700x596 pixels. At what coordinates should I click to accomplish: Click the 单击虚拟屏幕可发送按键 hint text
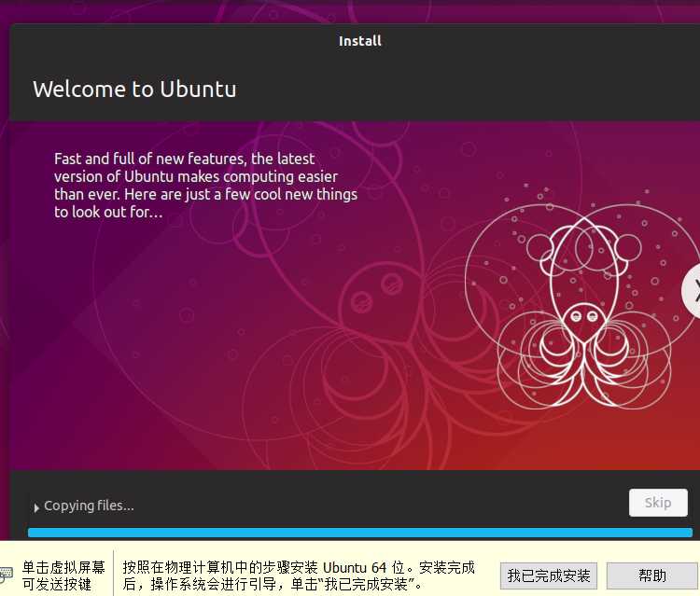pos(63,575)
